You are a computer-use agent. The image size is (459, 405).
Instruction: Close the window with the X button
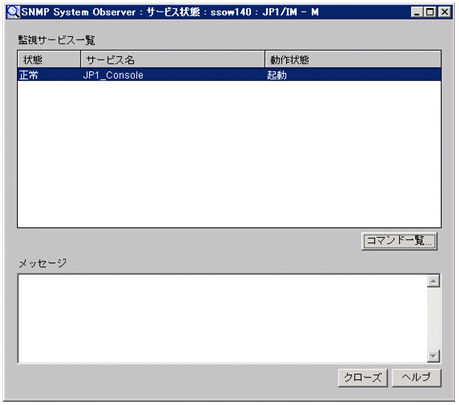tap(445, 12)
